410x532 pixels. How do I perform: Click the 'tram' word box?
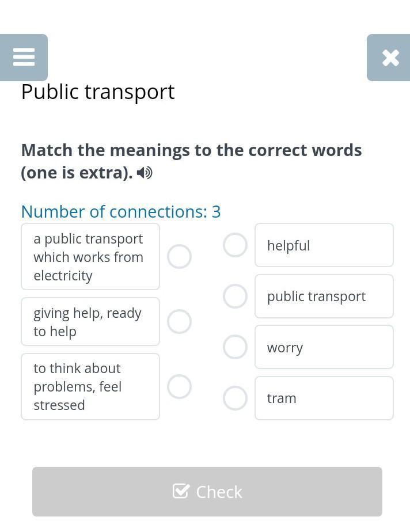click(324, 398)
